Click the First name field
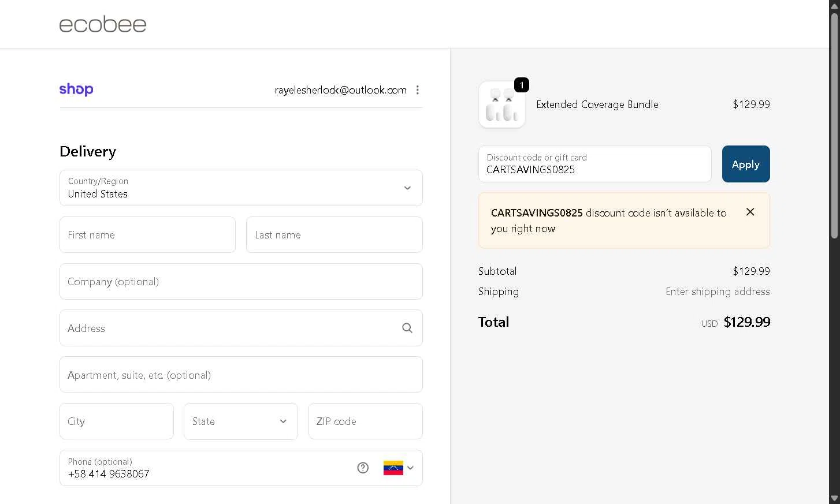The image size is (840, 504). point(147,235)
